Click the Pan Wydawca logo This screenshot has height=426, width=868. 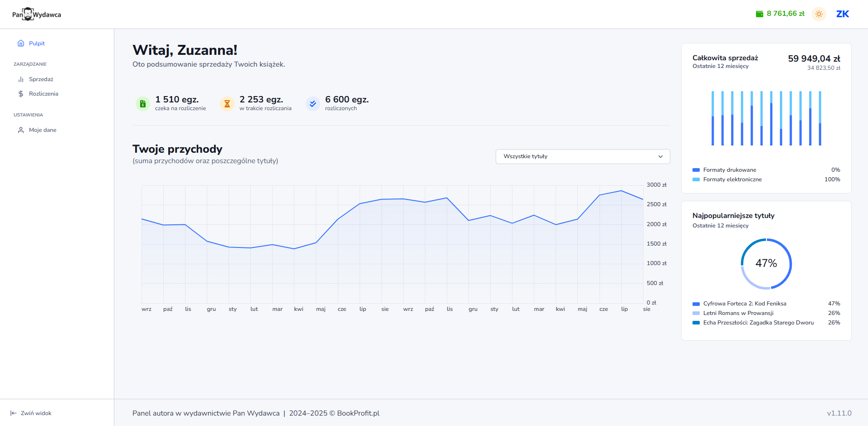pyautogui.click(x=36, y=15)
